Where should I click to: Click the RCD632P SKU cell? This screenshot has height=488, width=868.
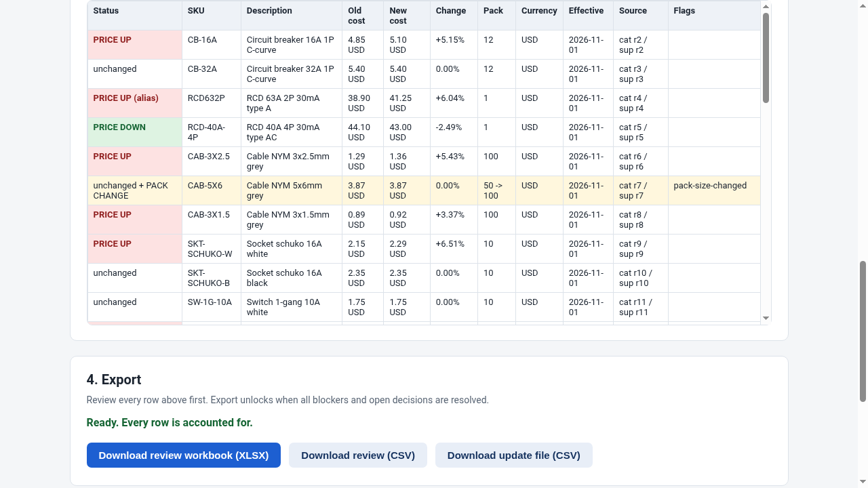[x=212, y=103]
